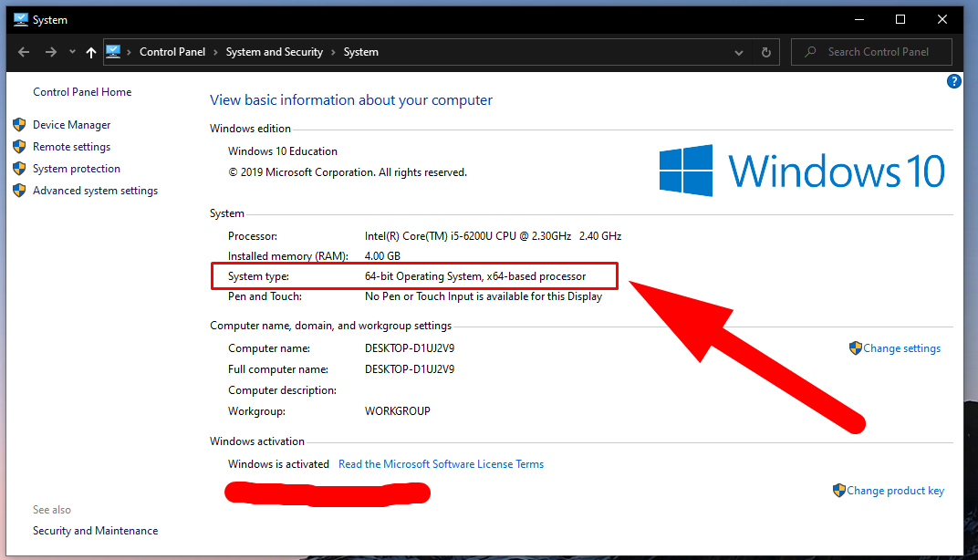Click Change settings link

[902, 348]
